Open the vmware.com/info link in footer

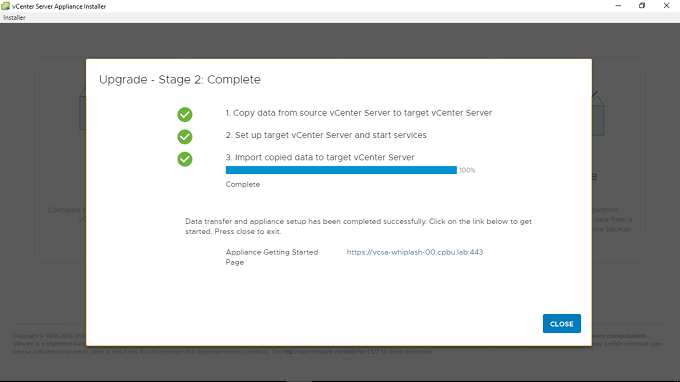pyautogui.click(x=331, y=352)
